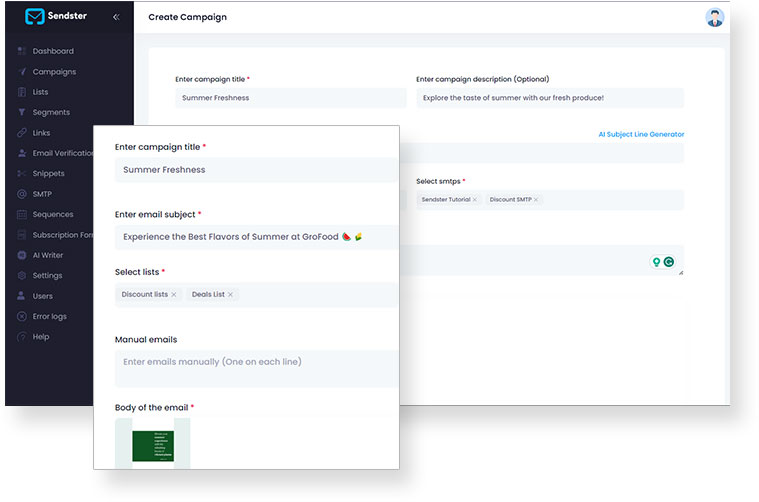Click the Settings gear icon
759x502 pixels.
(x=22, y=275)
